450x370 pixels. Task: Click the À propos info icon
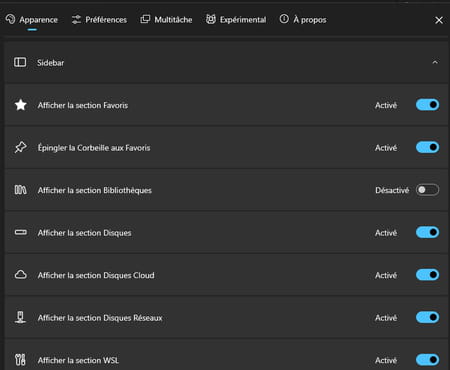coord(284,19)
